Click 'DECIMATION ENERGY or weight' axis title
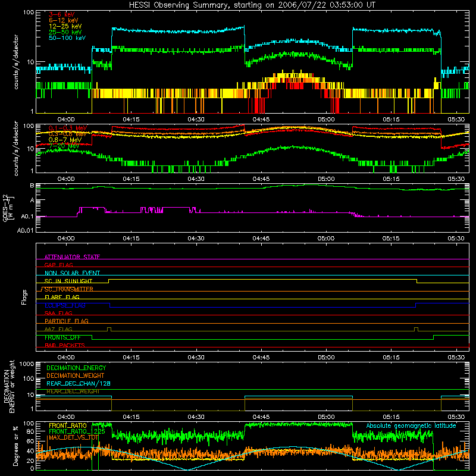 pyautogui.click(x=8, y=387)
